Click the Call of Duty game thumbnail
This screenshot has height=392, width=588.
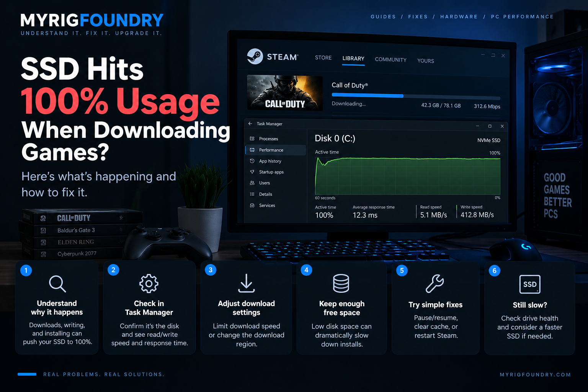pyautogui.click(x=285, y=93)
